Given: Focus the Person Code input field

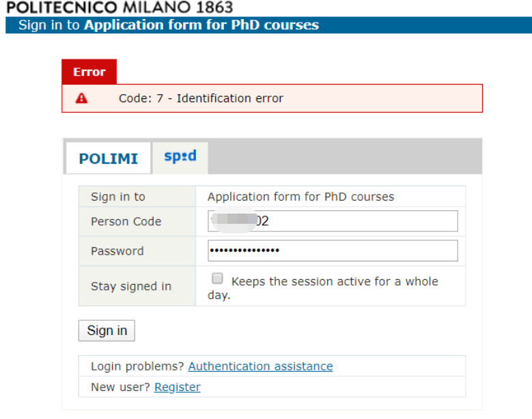Looking at the screenshot, I should coord(333,221).
